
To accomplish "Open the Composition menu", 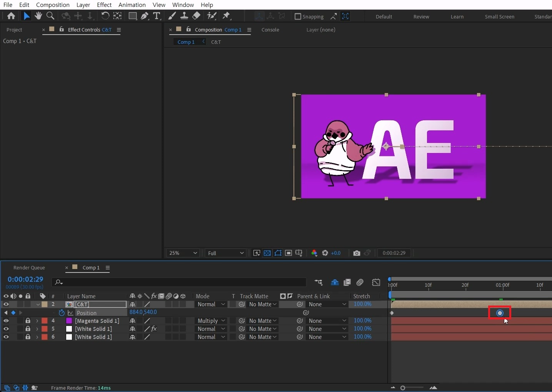I will coord(53,5).
